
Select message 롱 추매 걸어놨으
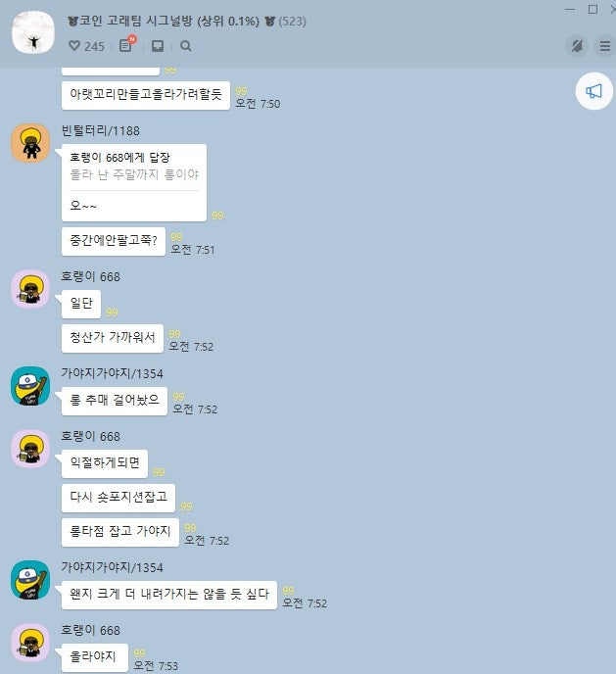coord(115,401)
